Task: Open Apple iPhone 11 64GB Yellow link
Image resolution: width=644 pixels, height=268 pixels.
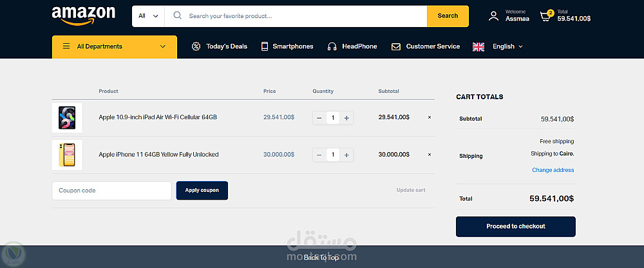Action: tap(158, 155)
